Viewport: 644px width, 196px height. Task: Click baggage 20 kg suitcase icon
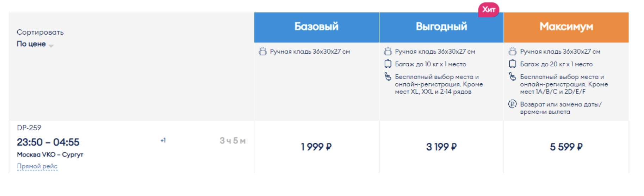click(x=512, y=64)
